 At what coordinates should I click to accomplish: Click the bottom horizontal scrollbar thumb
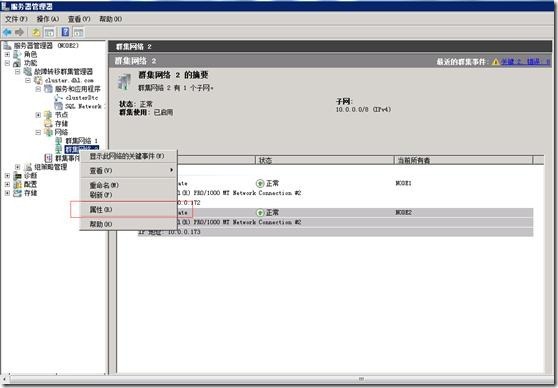coord(361,379)
